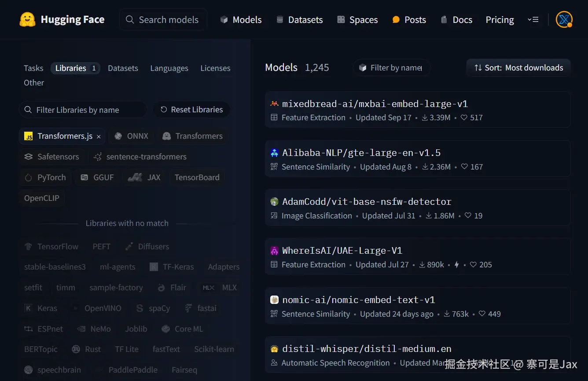Switch to the Other filter tab
Screen dimensions: 588x381
34,83
